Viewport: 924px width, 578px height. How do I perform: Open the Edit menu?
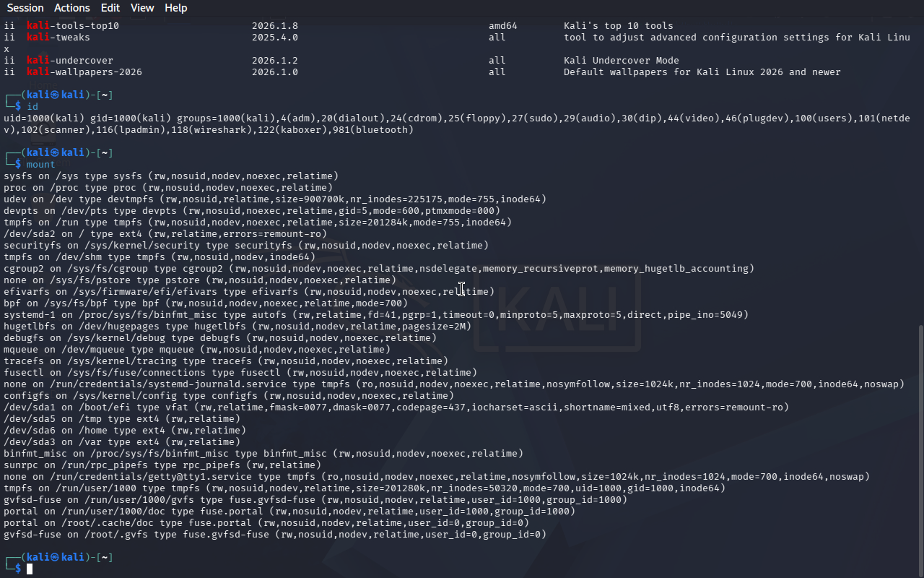point(110,8)
